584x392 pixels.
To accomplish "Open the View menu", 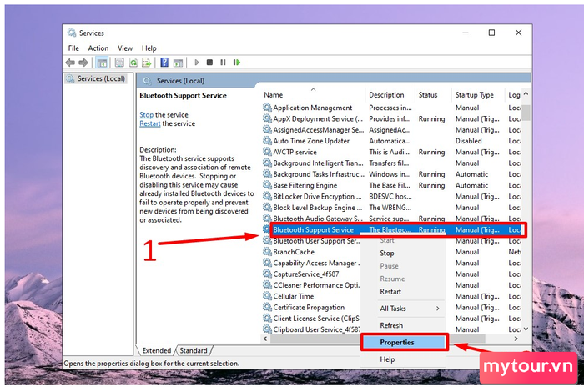I will tap(125, 48).
